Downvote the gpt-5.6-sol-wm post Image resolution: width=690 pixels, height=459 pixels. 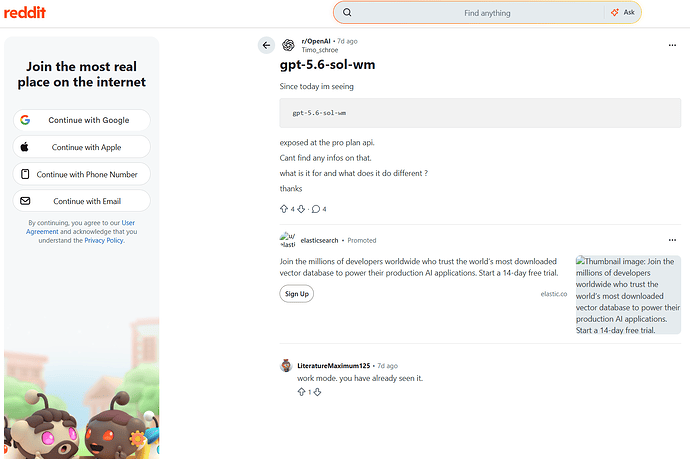[x=301, y=209]
